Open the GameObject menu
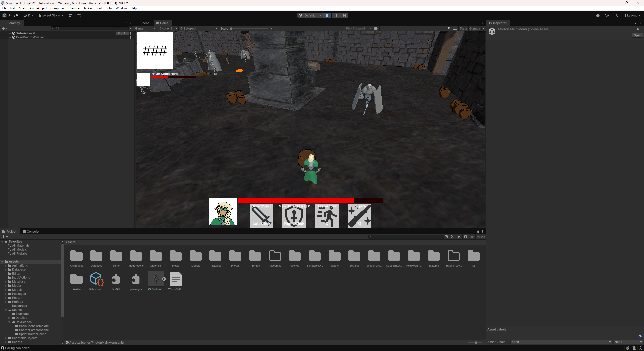The image size is (644, 351). [x=38, y=8]
